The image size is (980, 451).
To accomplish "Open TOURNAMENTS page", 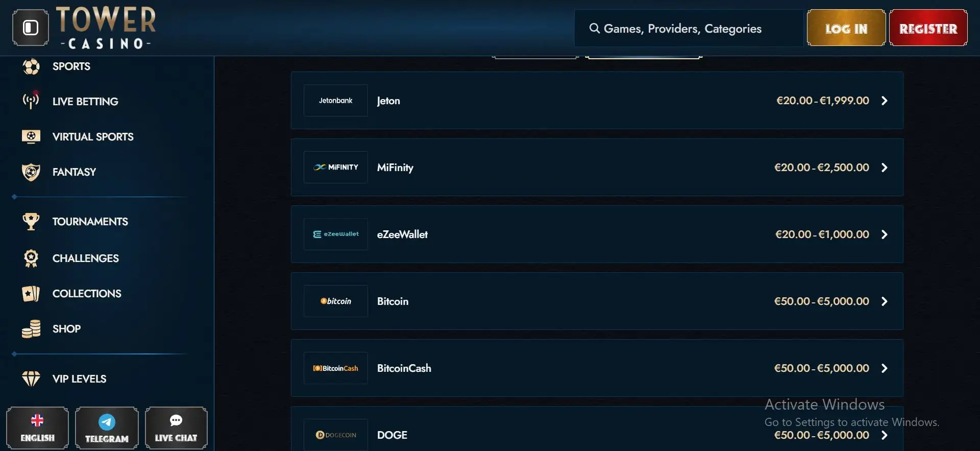I will coord(90,222).
